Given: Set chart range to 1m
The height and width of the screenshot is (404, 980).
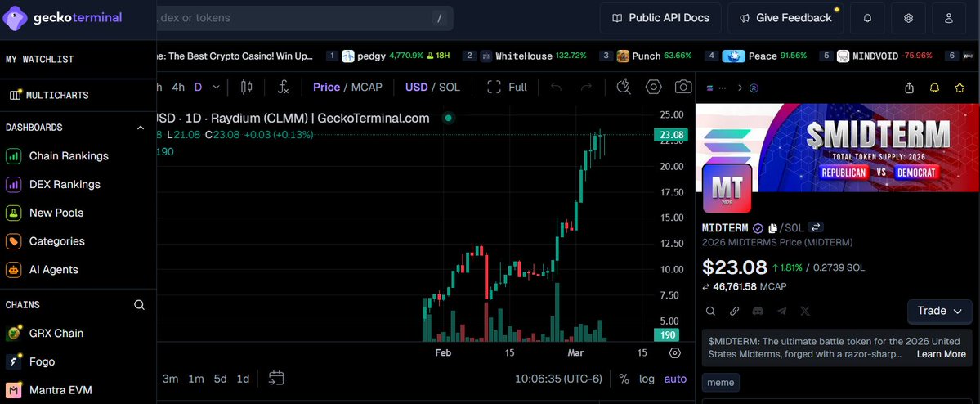Looking at the screenshot, I should [x=196, y=379].
